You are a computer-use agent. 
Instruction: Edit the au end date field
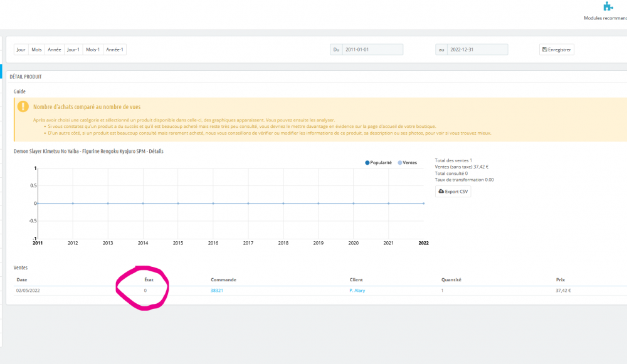(477, 49)
